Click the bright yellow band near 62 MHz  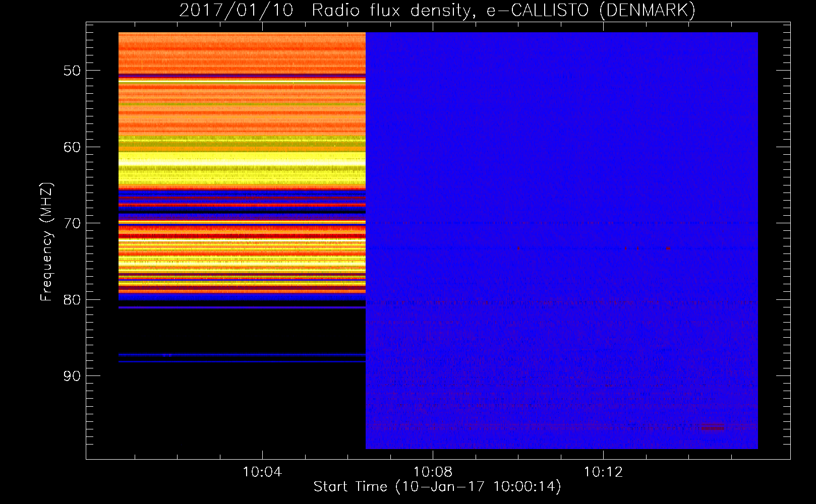pos(242,158)
